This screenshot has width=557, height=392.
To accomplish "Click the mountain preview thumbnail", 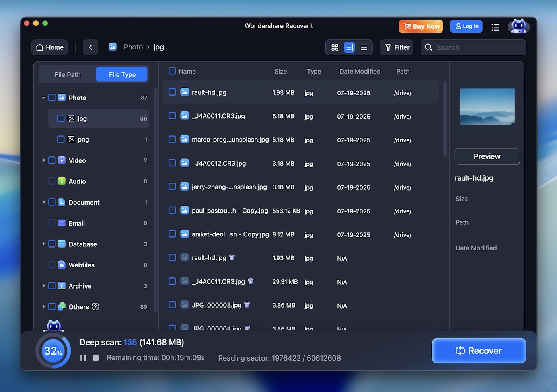I will (487, 107).
